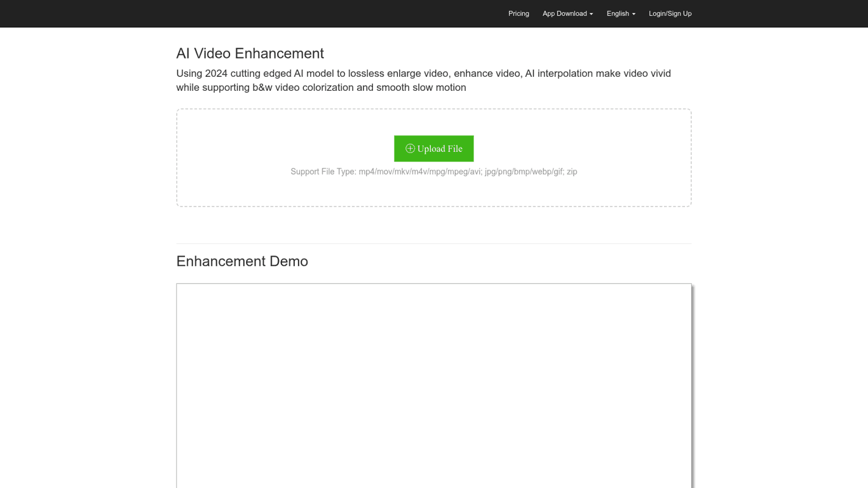This screenshot has width=868, height=488.
Task: Click the empty left side of the dark navbar
Action: click(x=191, y=13)
